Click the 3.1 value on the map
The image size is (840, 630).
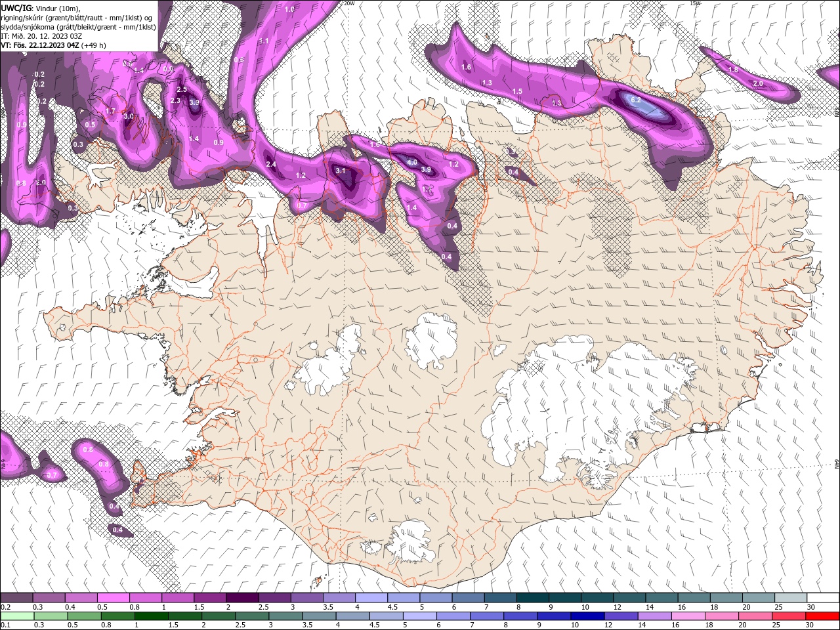click(x=340, y=171)
